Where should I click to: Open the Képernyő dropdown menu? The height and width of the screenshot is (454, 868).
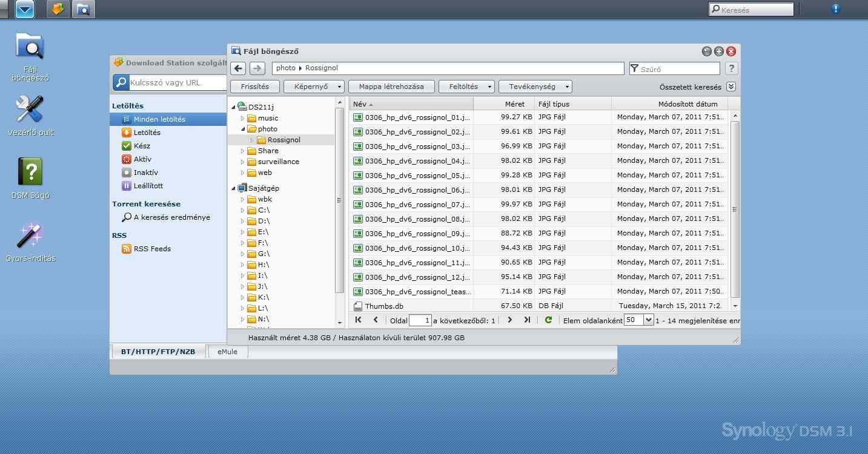pos(314,87)
